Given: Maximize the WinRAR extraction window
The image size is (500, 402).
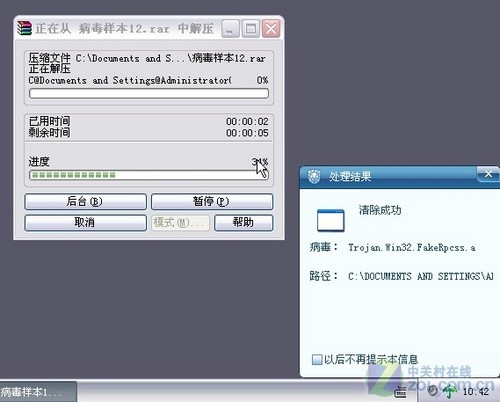Looking at the screenshot, I should point(251,29).
